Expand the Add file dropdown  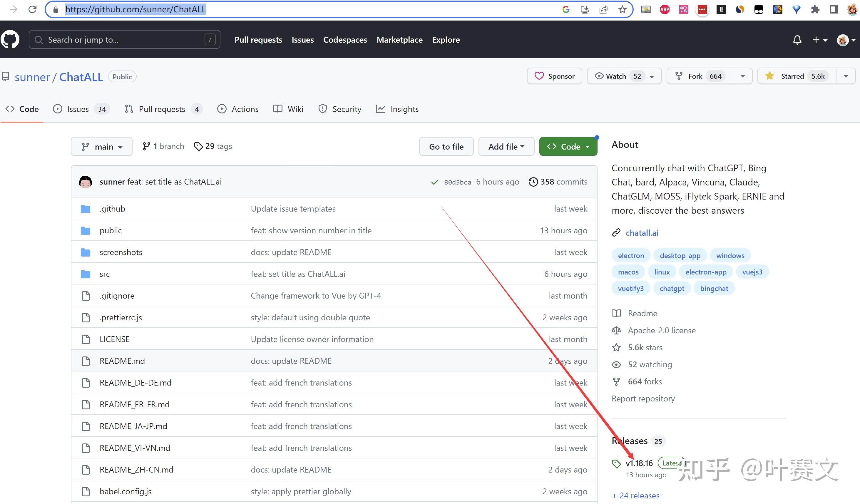pos(506,147)
